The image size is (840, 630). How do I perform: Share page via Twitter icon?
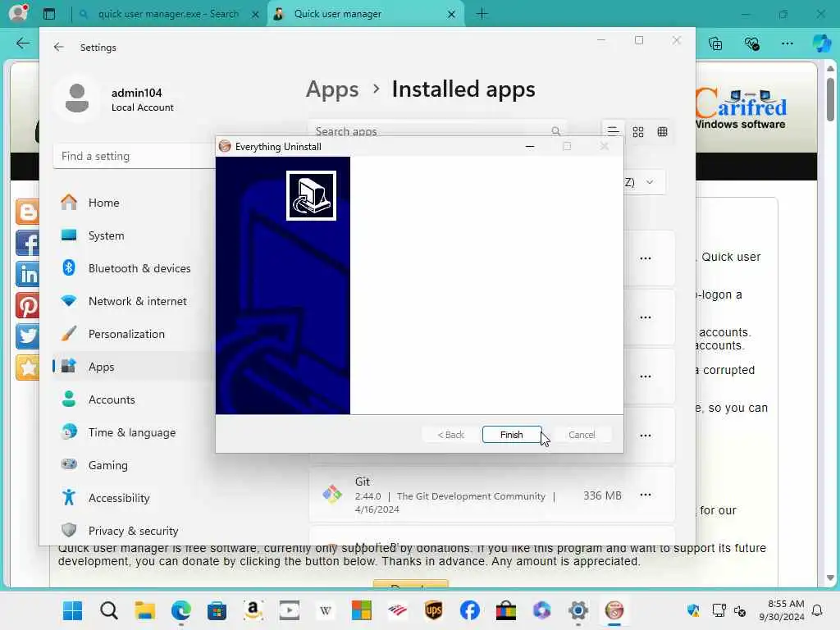coord(27,336)
